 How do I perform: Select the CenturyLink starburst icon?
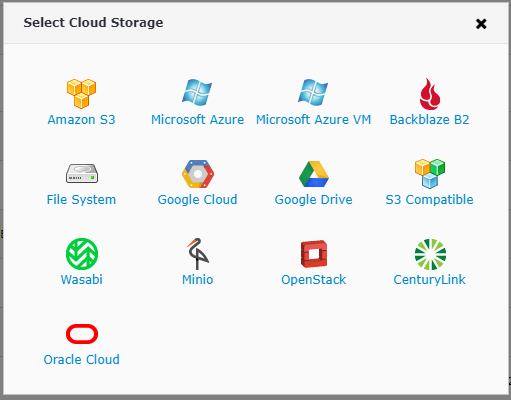point(430,254)
